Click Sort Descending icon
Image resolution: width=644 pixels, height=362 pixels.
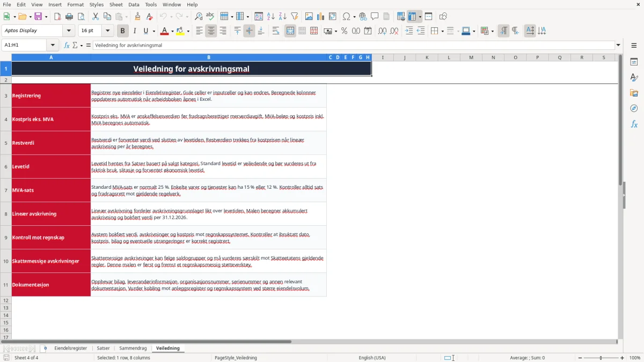[282, 17]
